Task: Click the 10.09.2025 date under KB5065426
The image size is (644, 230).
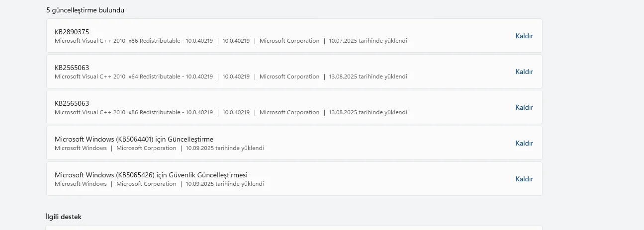Action: [x=225, y=184]
